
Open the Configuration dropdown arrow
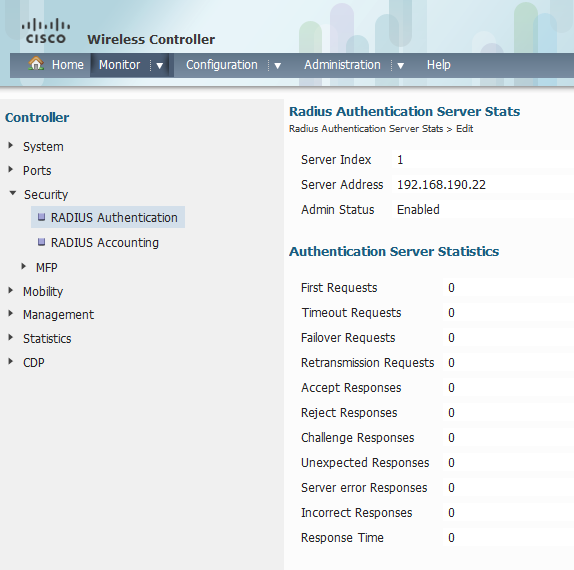[x=277, y=66]
